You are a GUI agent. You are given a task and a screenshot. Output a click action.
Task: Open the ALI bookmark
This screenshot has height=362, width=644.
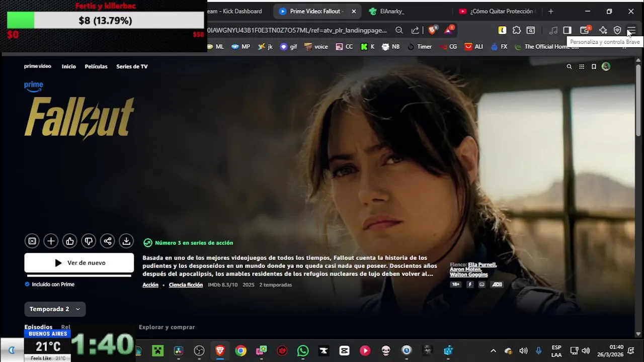(473, 46)
